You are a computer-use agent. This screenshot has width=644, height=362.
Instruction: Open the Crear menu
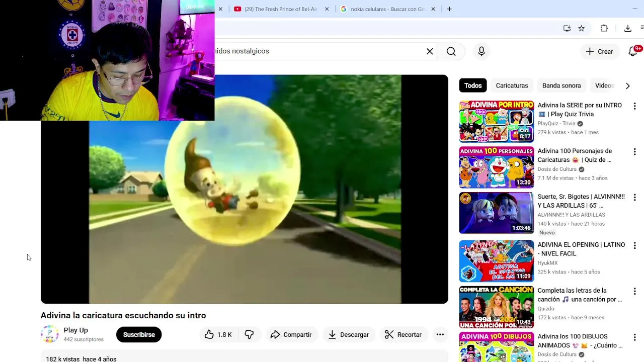point(599,51)
